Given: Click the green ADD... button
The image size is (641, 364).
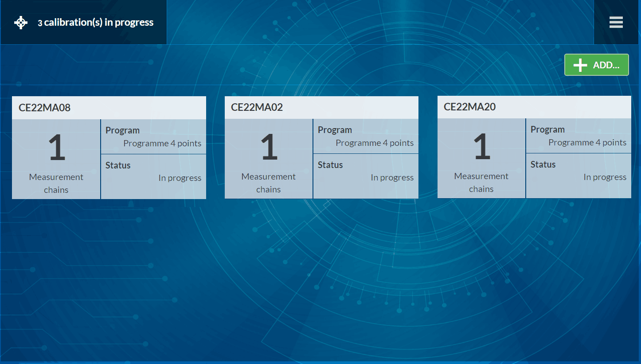Looking at the screenshot, I should 596,65.
